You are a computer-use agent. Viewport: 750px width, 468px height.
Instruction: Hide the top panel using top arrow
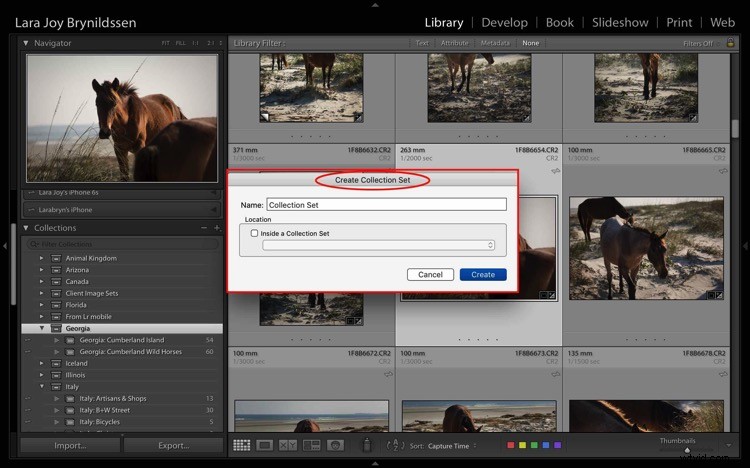[x=375, y=5]
